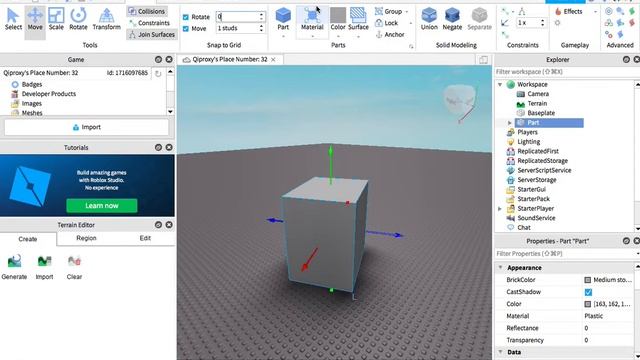Undock the Terrain Editor panel
Image resolution: width=640 pixels, height=360 pixels.
(x=158, y=225)
